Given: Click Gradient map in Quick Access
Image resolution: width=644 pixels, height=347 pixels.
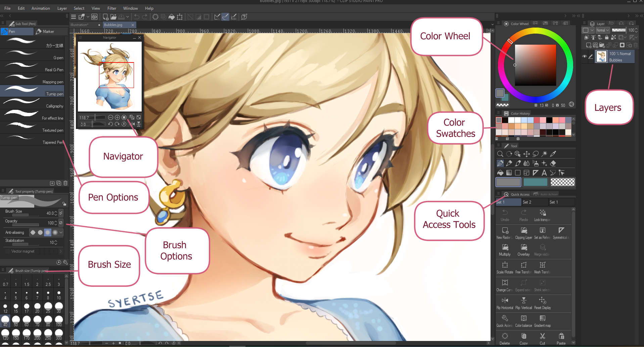Looking at the screenshot, I should (542, 321).
